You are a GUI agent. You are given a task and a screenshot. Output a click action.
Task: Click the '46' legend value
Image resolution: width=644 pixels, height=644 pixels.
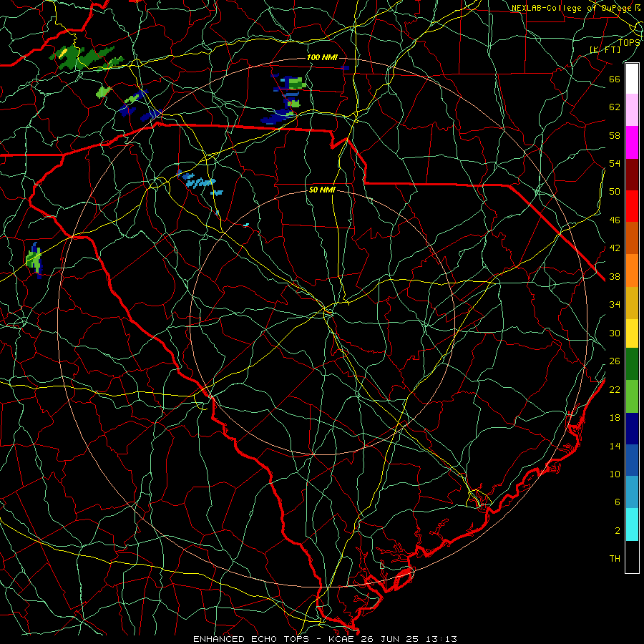615,220
